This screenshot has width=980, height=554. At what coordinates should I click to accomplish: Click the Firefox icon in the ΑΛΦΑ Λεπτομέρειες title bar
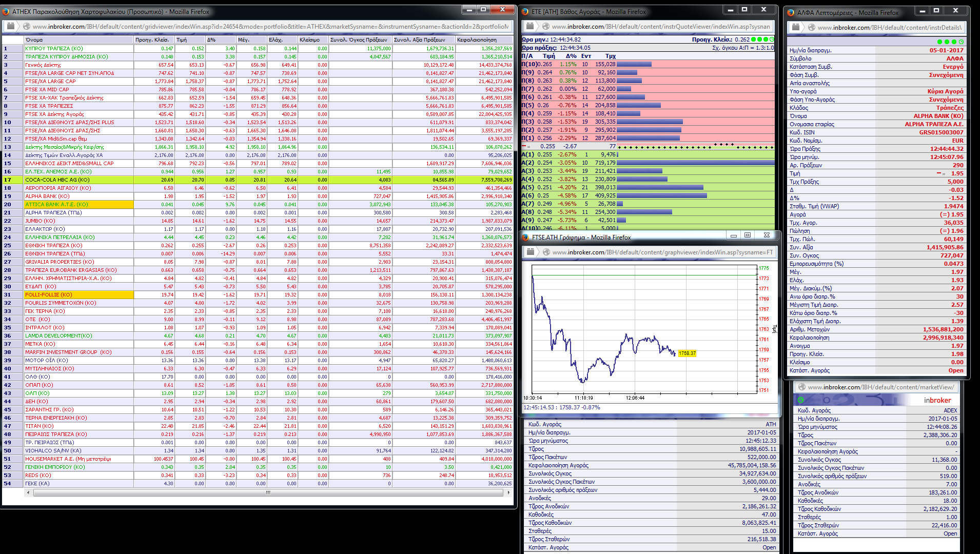791,12
